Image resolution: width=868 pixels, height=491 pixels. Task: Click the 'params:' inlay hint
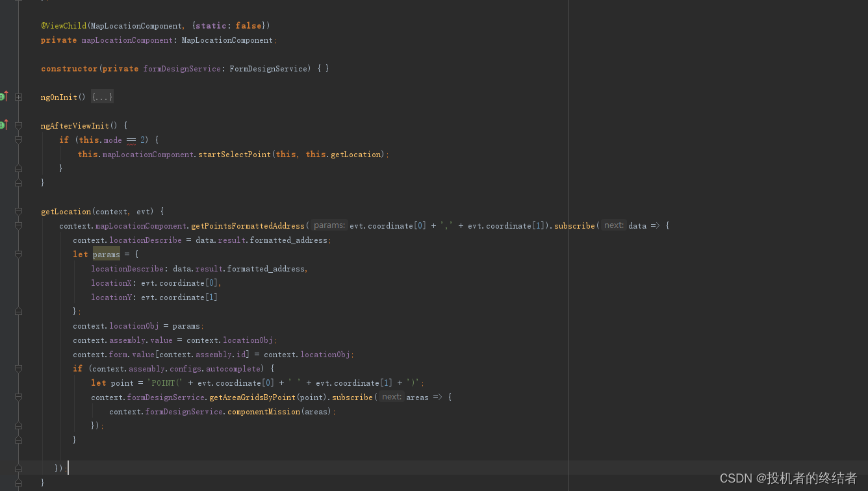click(329, 225)
